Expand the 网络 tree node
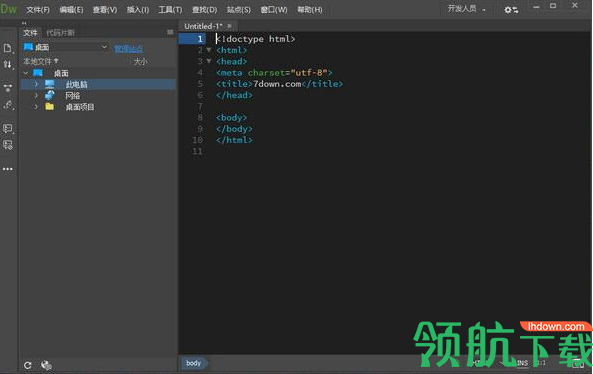The height and width of the screenshot is (374, 593). 36,95
